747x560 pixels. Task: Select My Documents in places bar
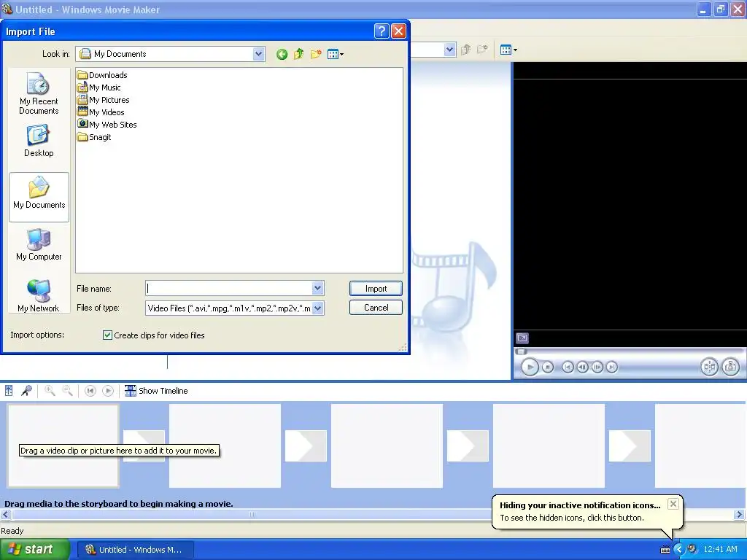39,197
